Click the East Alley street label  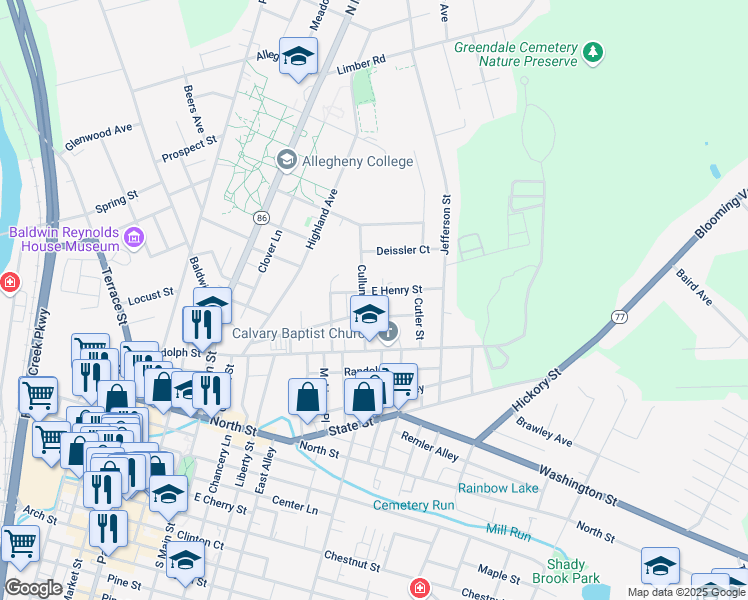(x=265, y=471)
